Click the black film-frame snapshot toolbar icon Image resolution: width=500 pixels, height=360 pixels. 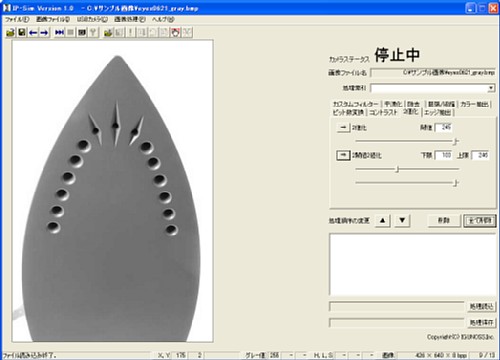82,32
